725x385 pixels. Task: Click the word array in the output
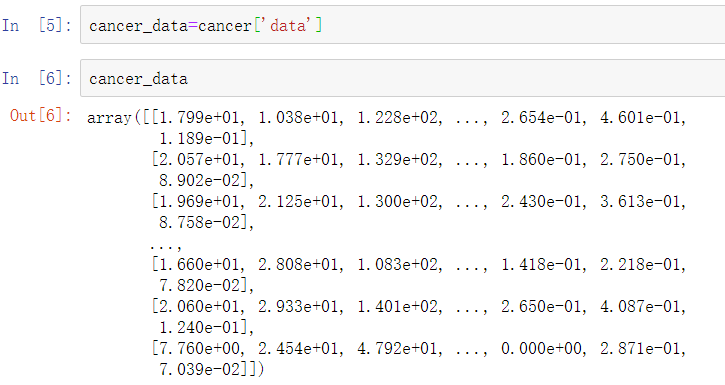click(x=109, y=118)
